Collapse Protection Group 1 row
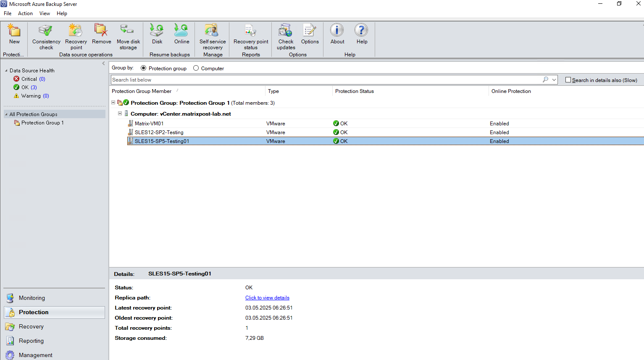 pyautogui.click(x=113, y=103)
